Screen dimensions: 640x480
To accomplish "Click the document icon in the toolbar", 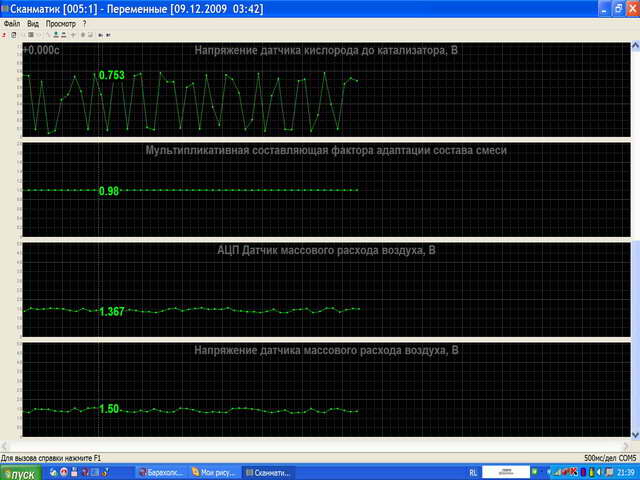I will pos(13,35).
